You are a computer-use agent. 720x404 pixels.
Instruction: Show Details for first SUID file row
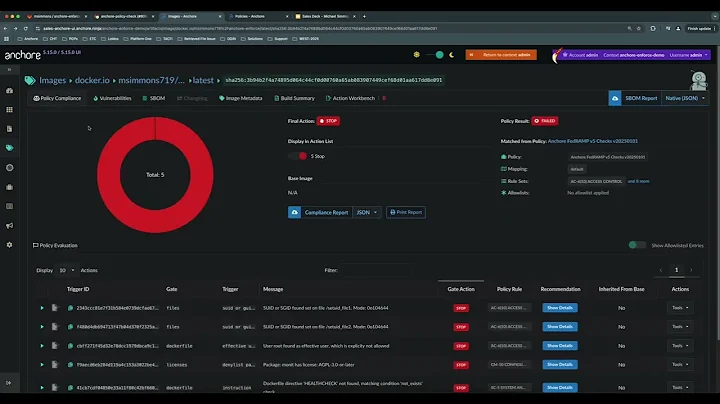click(x=560, y=308)
